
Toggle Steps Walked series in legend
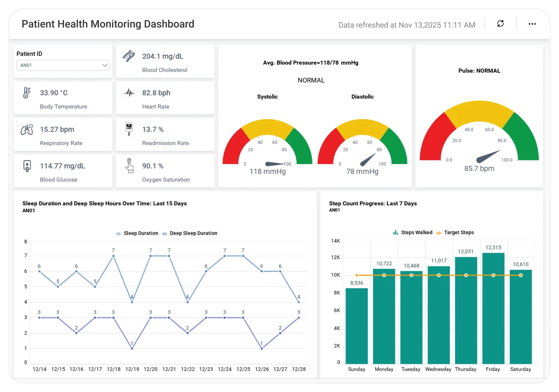point(413,233)
